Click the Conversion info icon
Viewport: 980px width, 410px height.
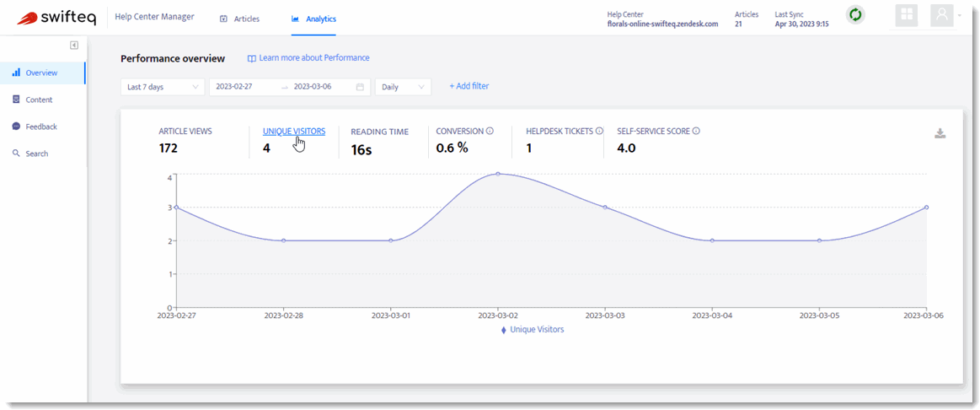[x=490, y=132]
